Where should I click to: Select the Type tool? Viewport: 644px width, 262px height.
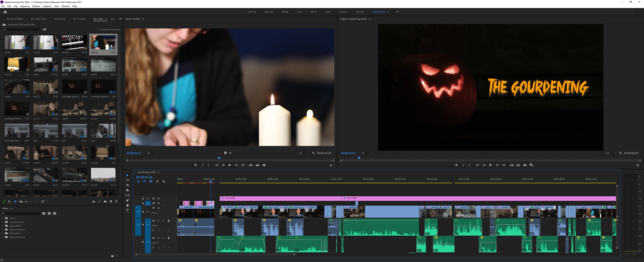[x=127, y=211]
